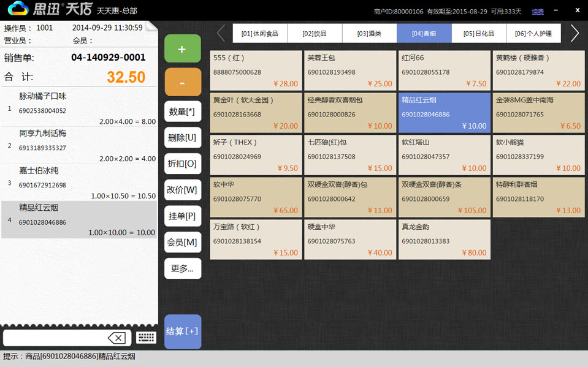Minimize the POS window
Screen dimensions: 588x367
pos(556,10)
